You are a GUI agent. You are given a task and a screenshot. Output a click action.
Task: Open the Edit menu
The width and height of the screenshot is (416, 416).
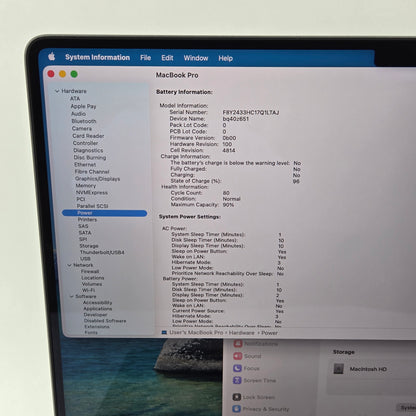(x=167, y=58)
